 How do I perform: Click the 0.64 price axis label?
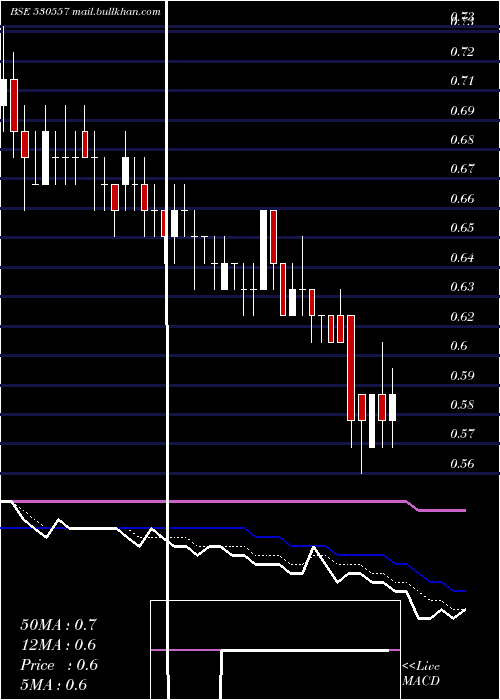(462, 258)
